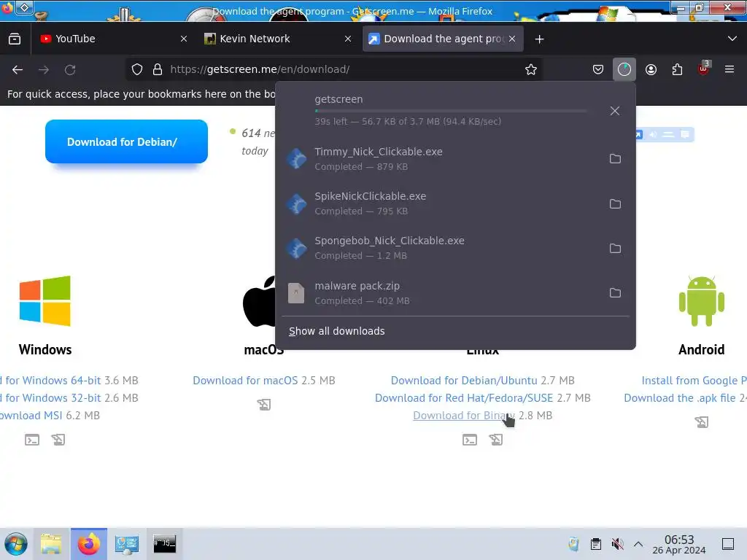747x560 pixels.
Task: Click the share icon under Windows links
Action: 58,440
